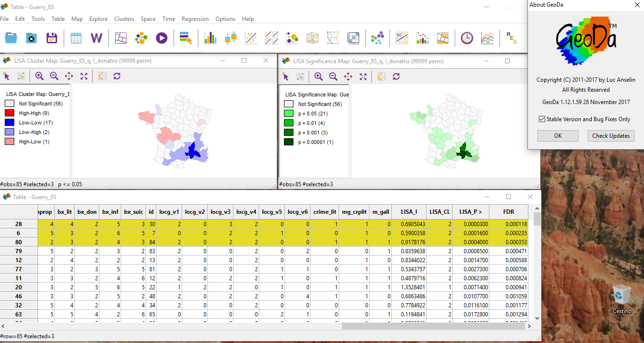Open the Space menu

click(x=148, y=19)
